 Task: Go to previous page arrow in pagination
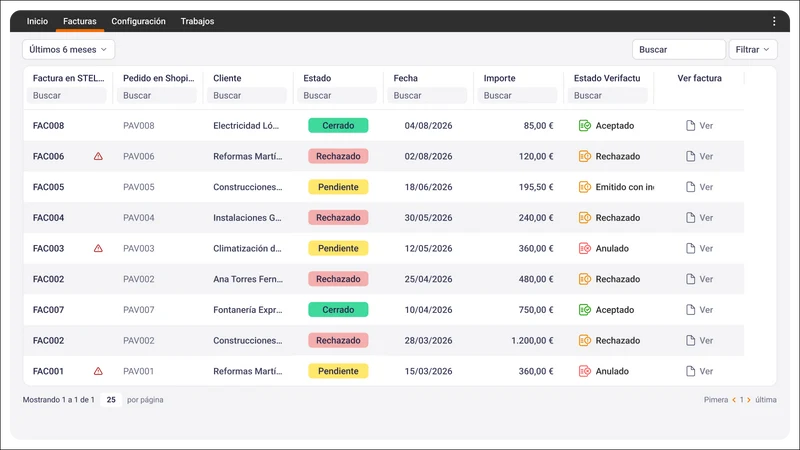(734, 400)
